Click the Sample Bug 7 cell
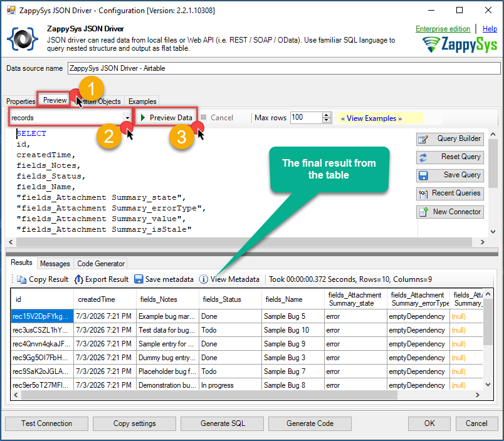The width and height of the screenshot is (504, 441). (293, 371)
